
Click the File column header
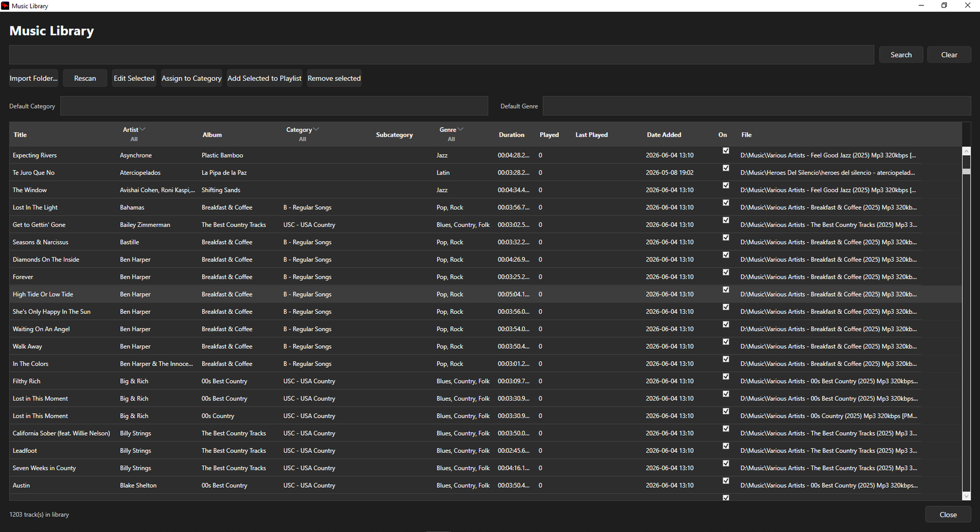[x=746, y=135]
